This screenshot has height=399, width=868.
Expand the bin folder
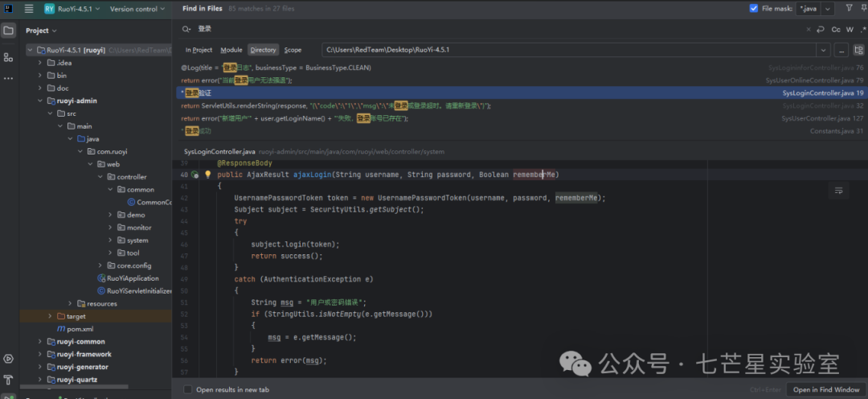40,76
